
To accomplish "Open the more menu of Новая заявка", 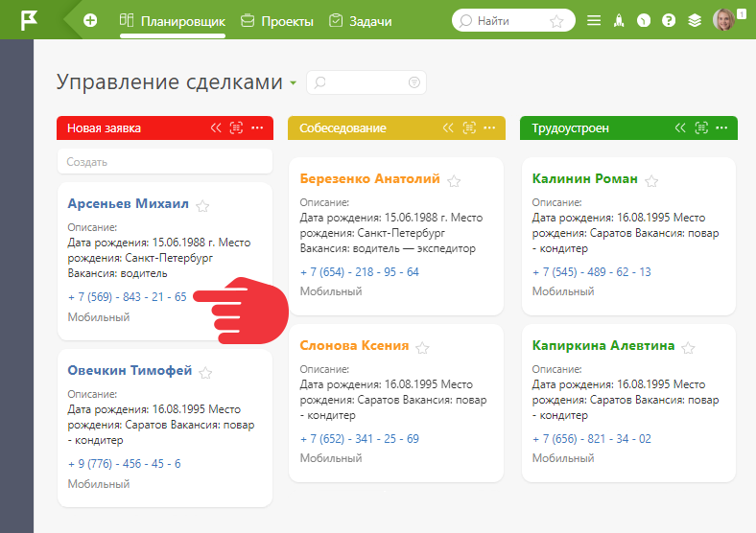I will 257,127.
